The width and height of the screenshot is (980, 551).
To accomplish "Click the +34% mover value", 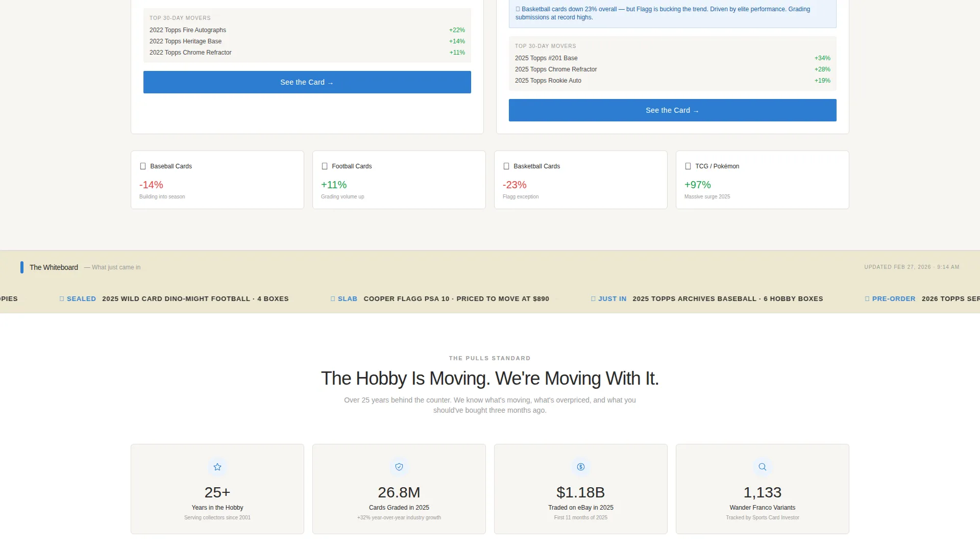I will pyautogui.click(x=822, y=58).
